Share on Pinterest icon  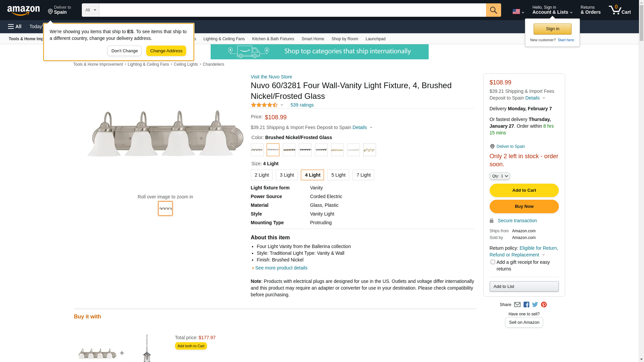point(544,305)
